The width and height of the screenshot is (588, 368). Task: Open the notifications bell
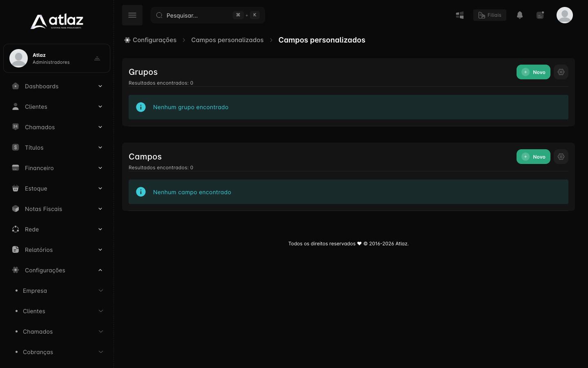pos(520,15)
